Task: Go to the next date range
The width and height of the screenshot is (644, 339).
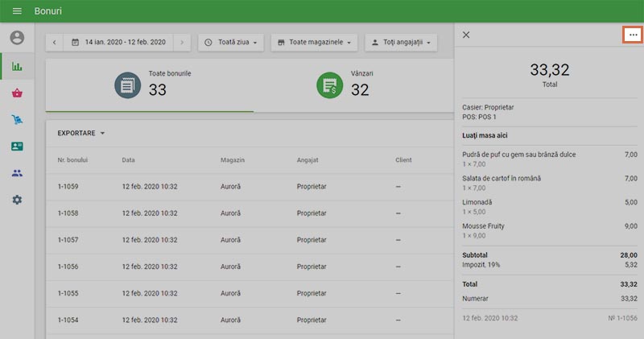Action: 182,43
